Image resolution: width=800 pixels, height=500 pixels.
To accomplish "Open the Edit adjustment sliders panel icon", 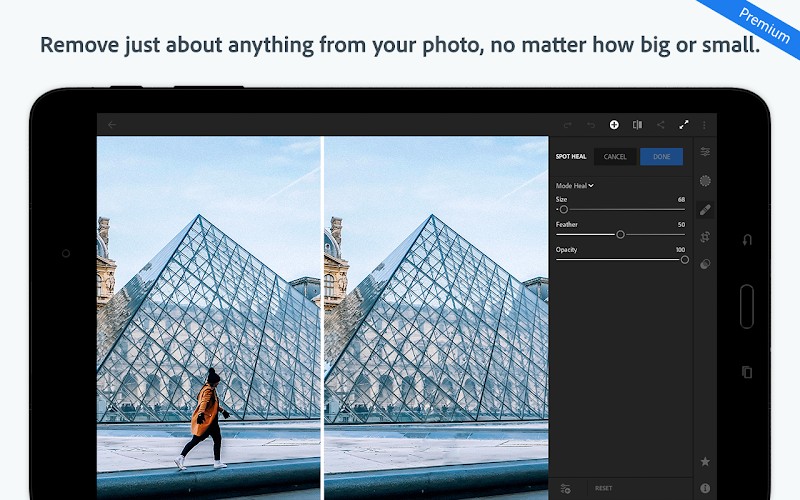I will (x=705, y=152).
